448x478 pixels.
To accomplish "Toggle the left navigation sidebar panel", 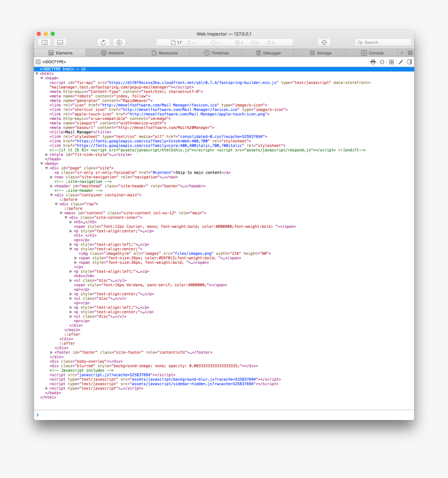I will (44, 42).
